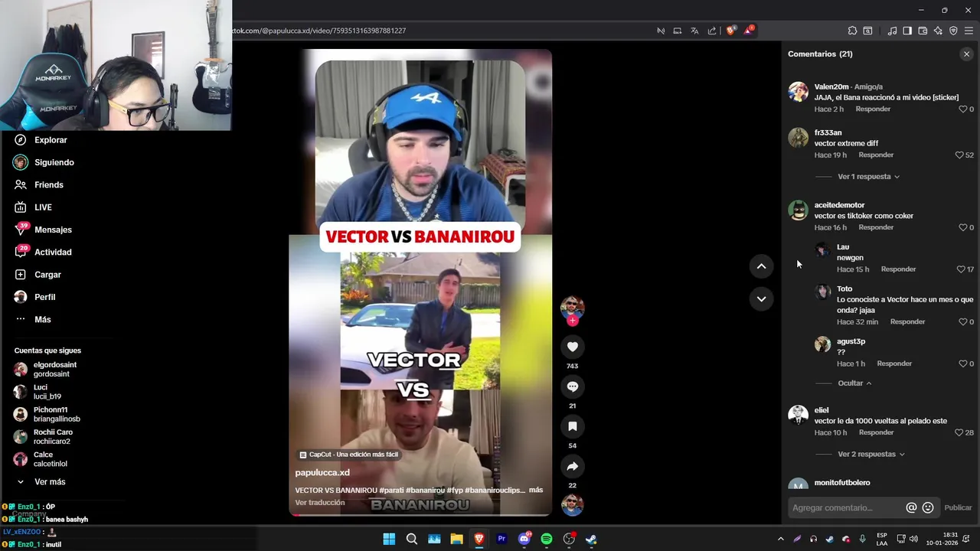Viewport: 980px width, 551px height.
Task: Open Mensajes in the sidebar
Action: tap(53, 230)
